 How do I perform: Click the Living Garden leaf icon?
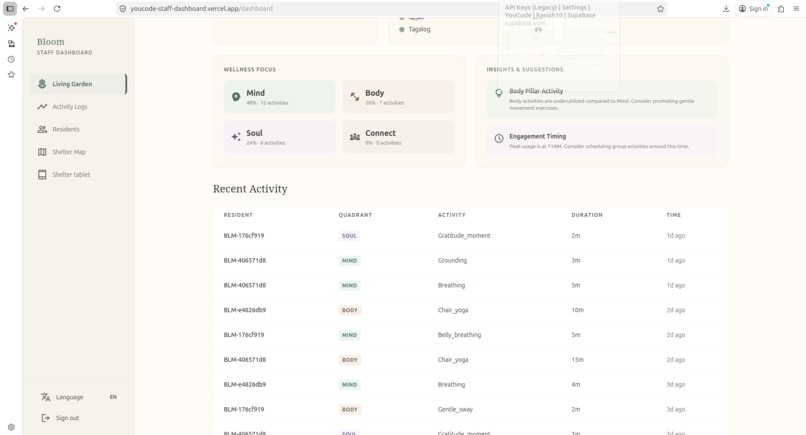[x=42, y=84]
